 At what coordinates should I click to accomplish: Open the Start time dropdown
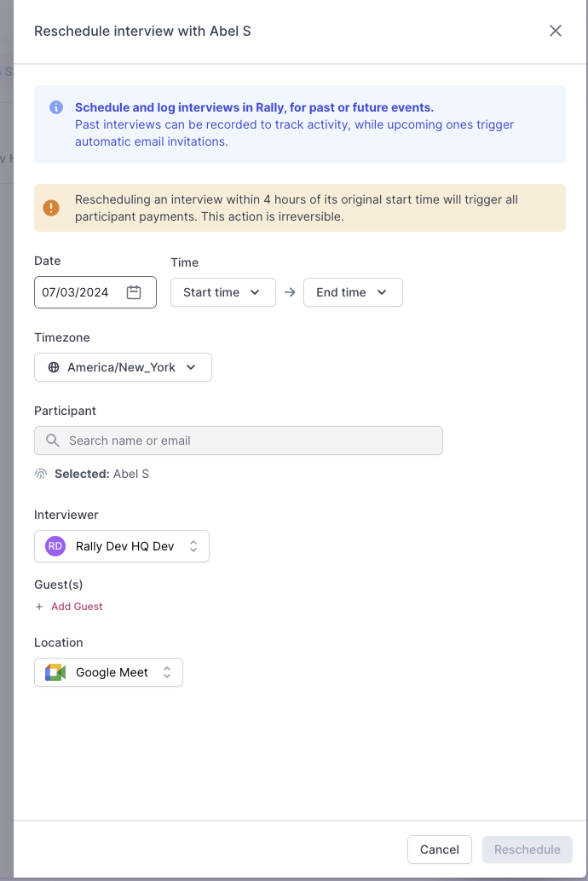pos(222,292)
